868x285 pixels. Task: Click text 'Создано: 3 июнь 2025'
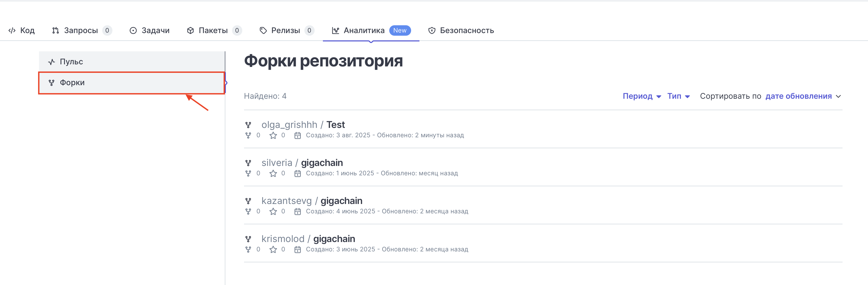point(340,250)
